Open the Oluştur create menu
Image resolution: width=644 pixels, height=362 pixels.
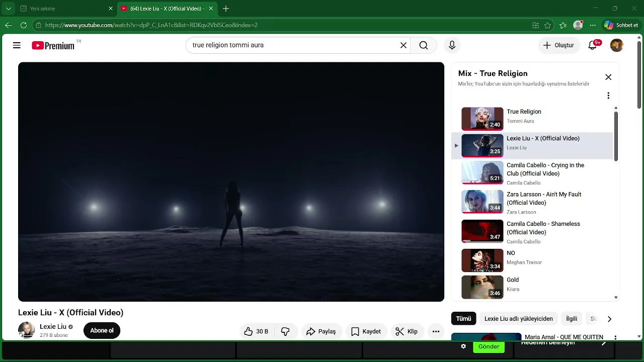558,45
